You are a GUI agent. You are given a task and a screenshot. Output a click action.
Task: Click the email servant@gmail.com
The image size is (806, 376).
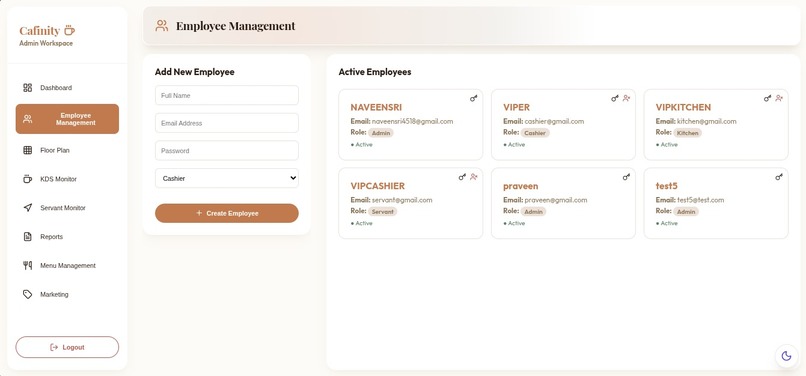click(402, 200)
